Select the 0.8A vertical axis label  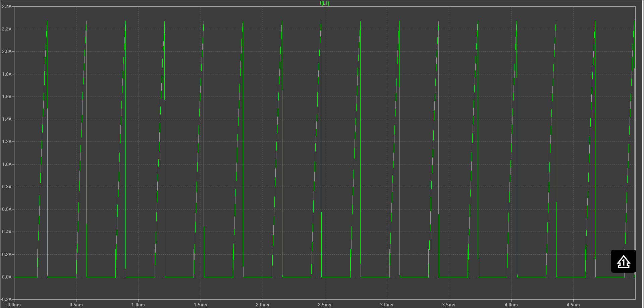click(x=7, y=187)
